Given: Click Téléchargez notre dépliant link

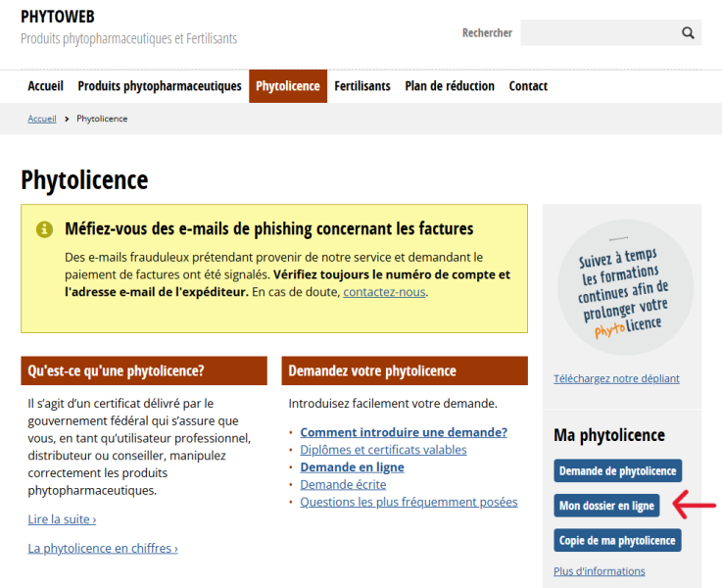Looking at the screenshot, I should 616,378.
